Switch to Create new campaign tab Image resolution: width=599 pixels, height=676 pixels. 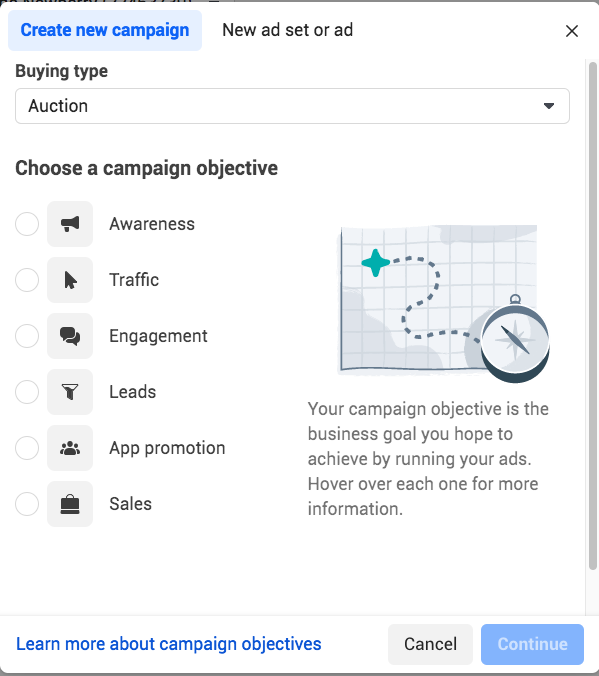click(105, 30)
